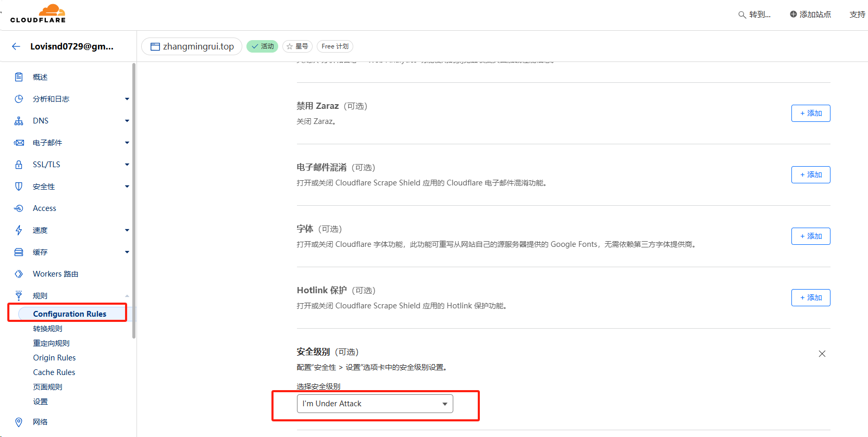The image size is (868, 437).
Task: Click the plus icon beside 添加站点
Action: coord(793,14)
